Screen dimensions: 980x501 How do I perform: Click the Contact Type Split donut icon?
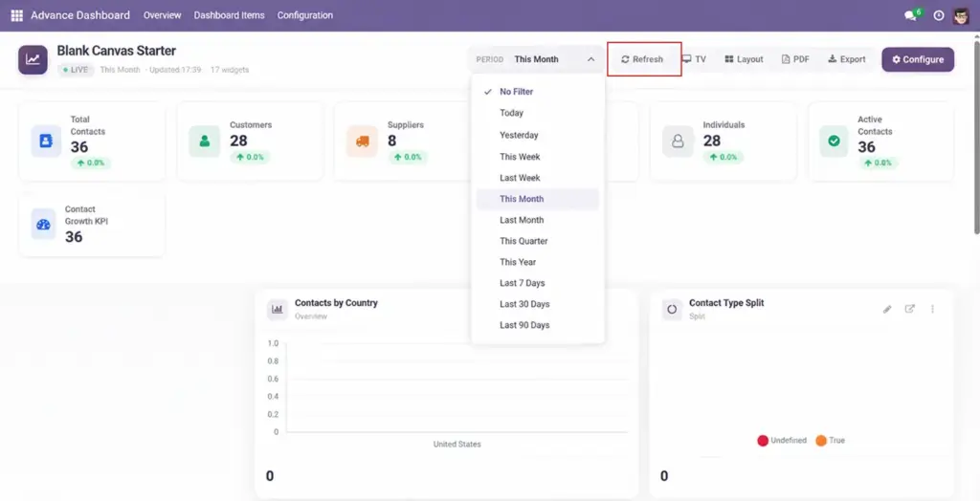pos(672,309)
